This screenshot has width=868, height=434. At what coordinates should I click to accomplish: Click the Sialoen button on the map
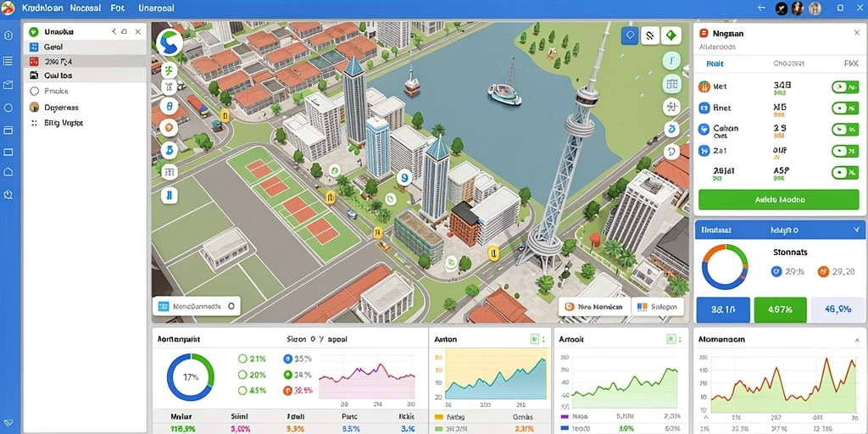click(658, 307)
